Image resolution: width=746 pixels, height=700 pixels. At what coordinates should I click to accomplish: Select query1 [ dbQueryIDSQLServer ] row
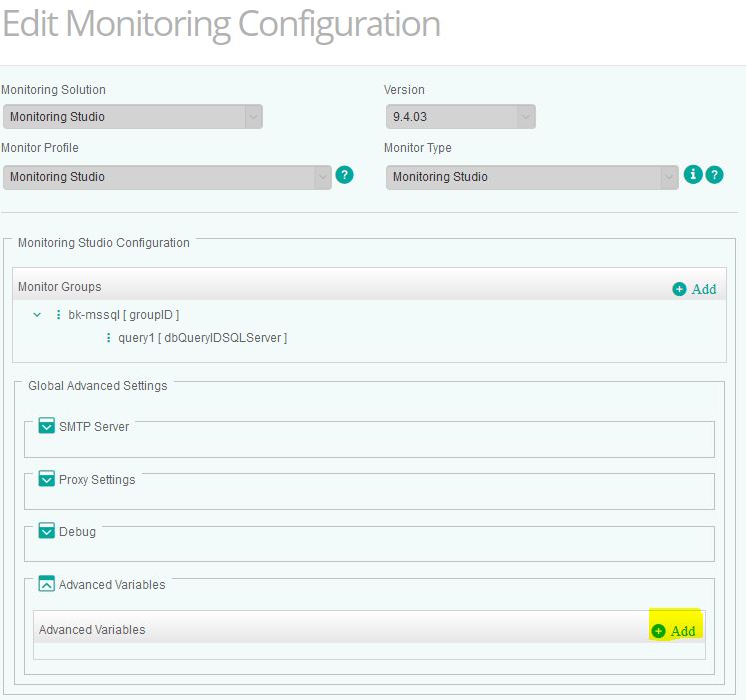click(x=202, y=337)
